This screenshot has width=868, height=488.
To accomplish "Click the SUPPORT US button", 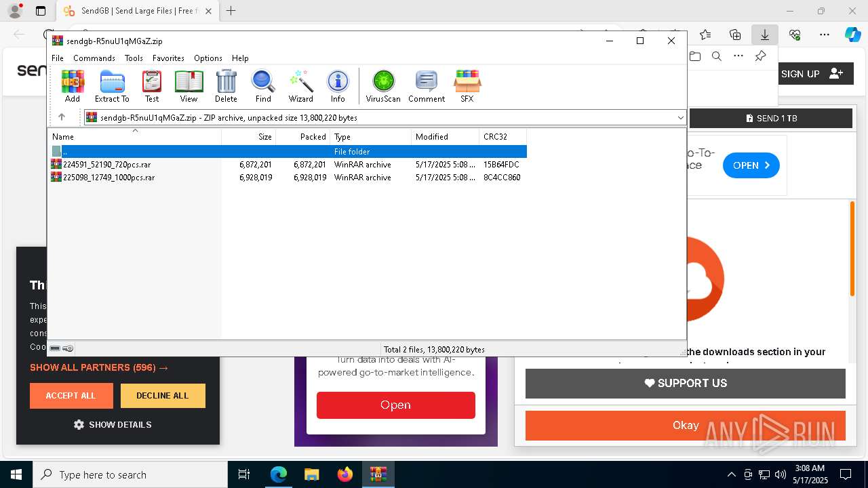I will (x=686, y=384).
